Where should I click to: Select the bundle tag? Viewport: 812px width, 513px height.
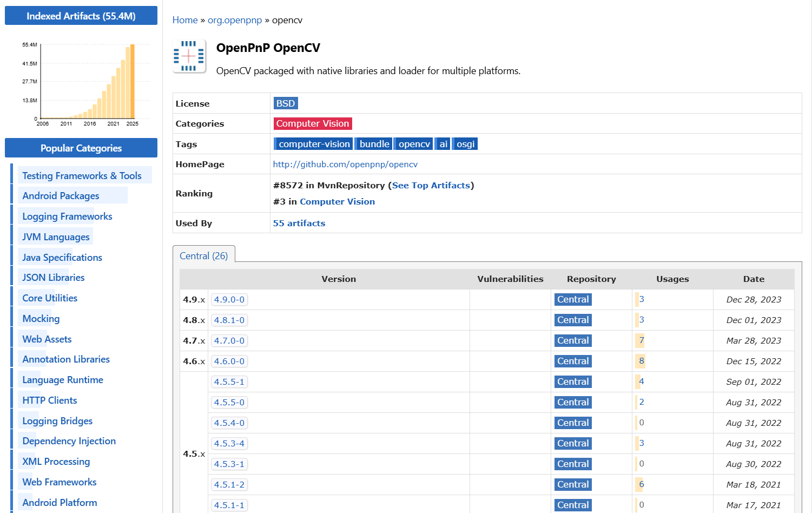[x=373, y=144]
